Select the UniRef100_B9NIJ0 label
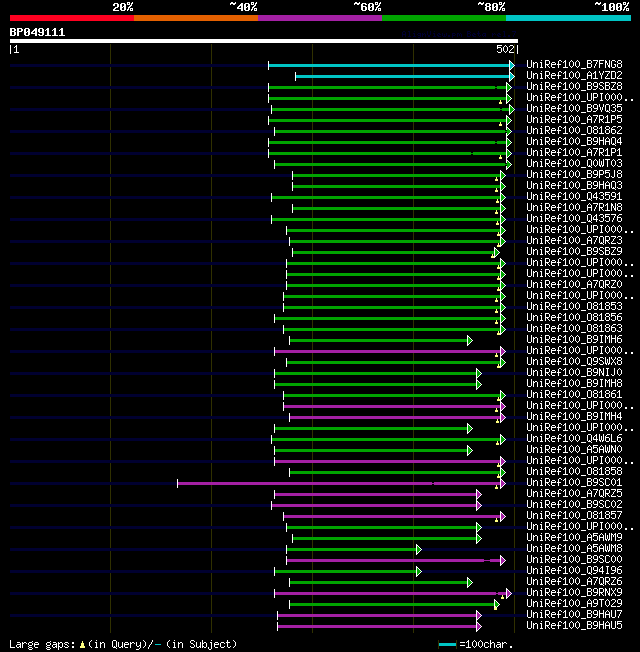Screen dimensions: 640x652 [x=574, y=373]
